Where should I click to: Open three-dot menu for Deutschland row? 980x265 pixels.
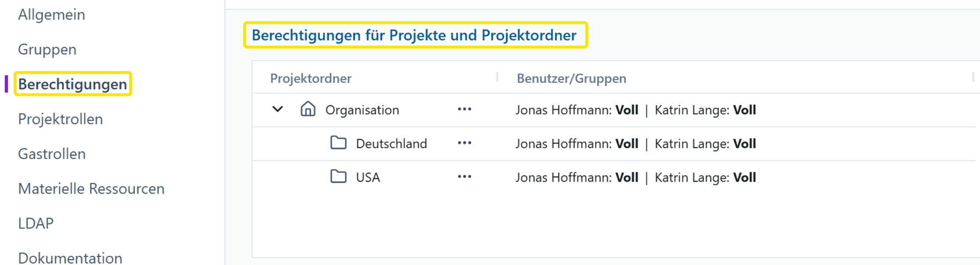pyautogui.click(x=464, y=143)
